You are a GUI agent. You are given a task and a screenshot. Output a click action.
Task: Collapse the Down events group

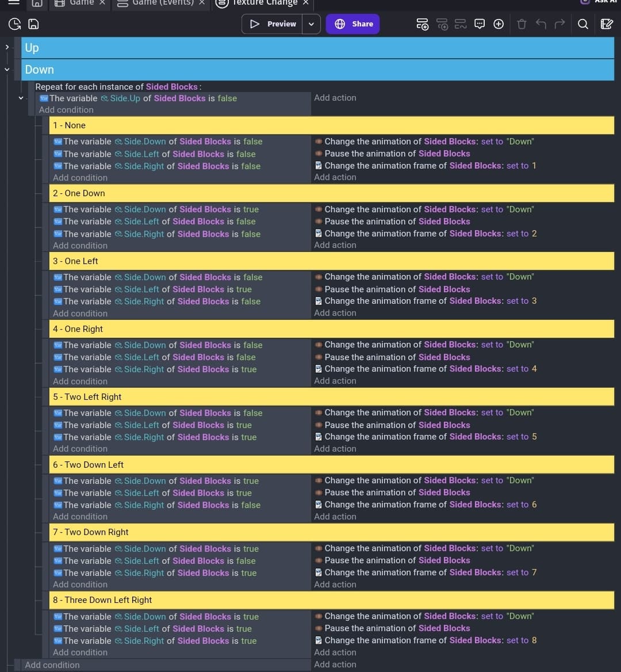7,69
